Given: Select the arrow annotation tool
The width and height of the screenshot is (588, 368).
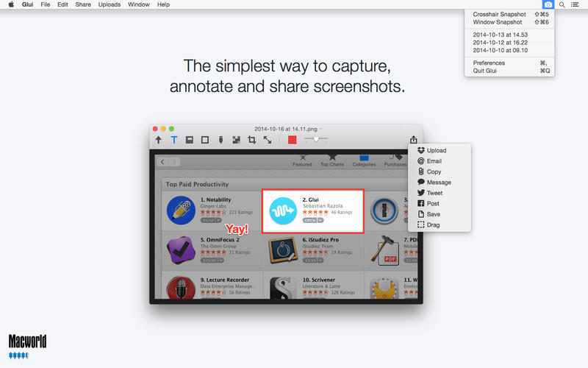Looking at the screenshot, I should [158, 140].
